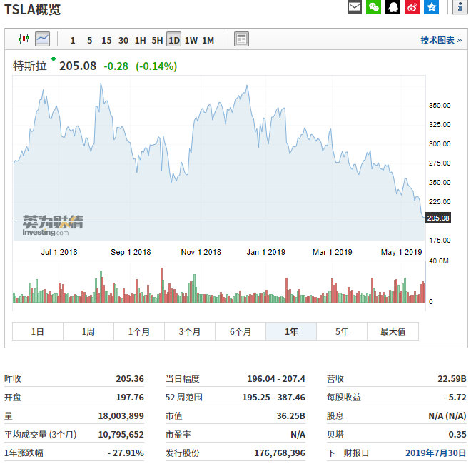Select the 1年 time range tab
Viewport: 476px width, 469px height.
291,331
